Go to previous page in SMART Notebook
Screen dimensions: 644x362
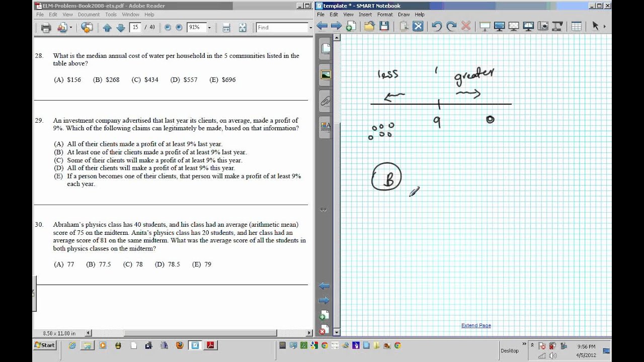(x=322, y=26)
